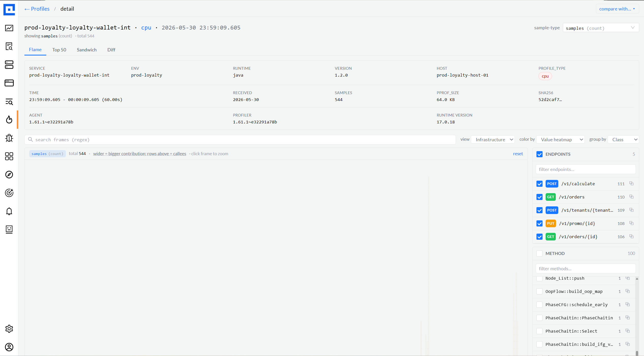Open the dashboards grid sidebar icon

tap(9, 156)
